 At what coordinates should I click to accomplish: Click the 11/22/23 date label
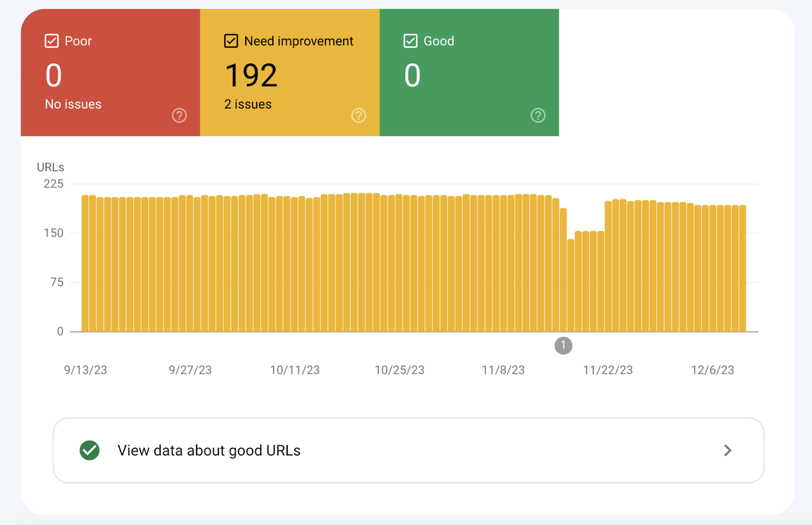click(x=608, y=370)
